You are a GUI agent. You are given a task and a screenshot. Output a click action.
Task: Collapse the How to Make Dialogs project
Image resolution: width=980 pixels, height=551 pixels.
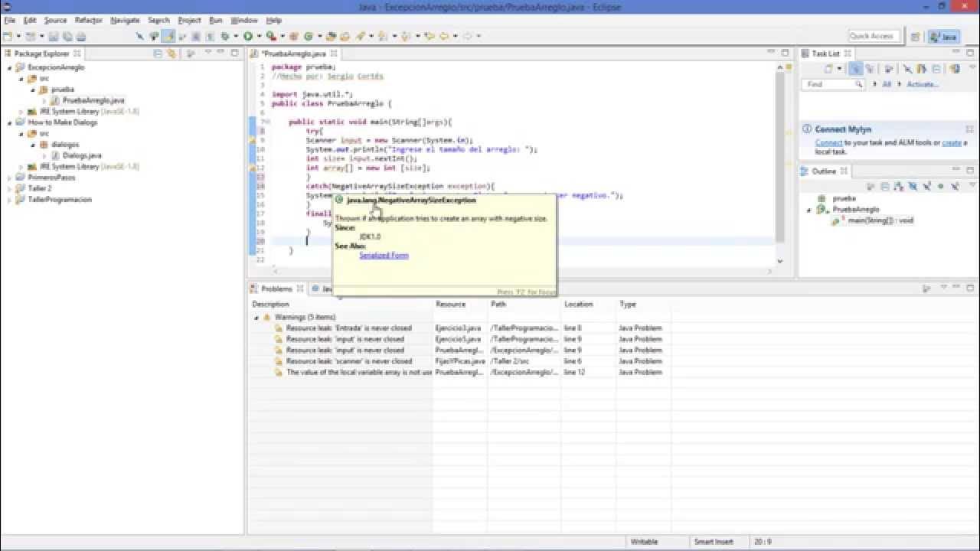[10, 122]
